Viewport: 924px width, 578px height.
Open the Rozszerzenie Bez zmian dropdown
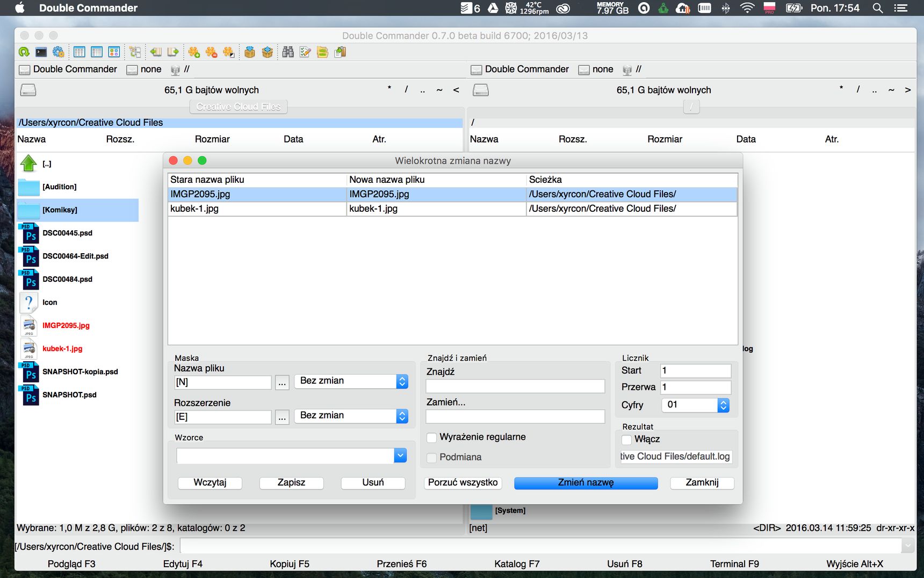coord(351,416)
